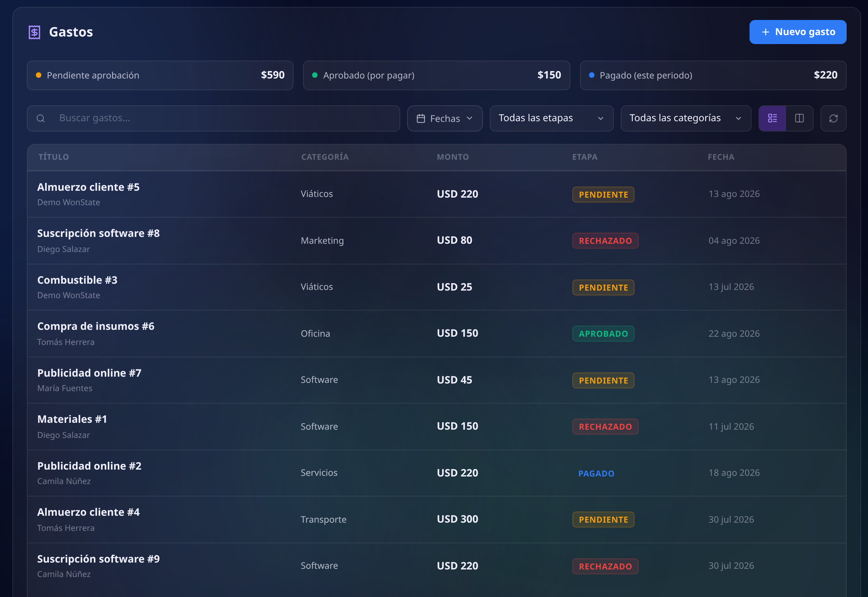Click PENDIENTE badge for Combustible #3
868x597 pixels.
coord(603,287)
